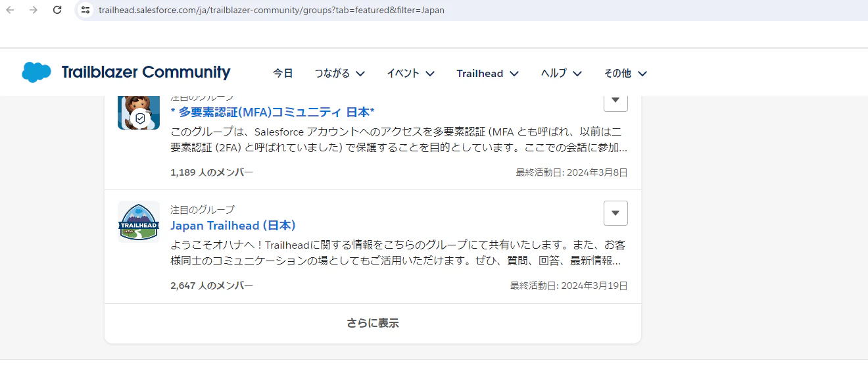868x377 pixels.
Task: Click the browser forward arrow
Action: pos(34,10)
